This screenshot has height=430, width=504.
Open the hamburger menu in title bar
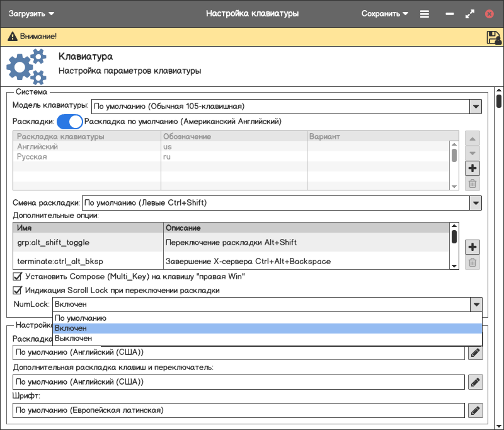point(425,13)
